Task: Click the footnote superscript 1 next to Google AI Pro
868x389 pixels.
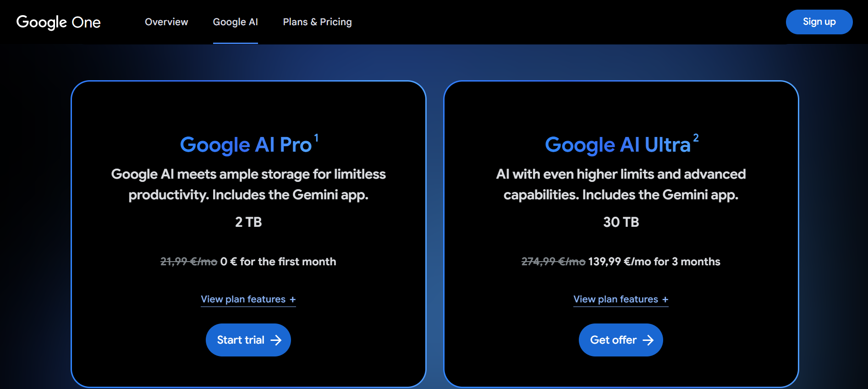Action: 317,136
